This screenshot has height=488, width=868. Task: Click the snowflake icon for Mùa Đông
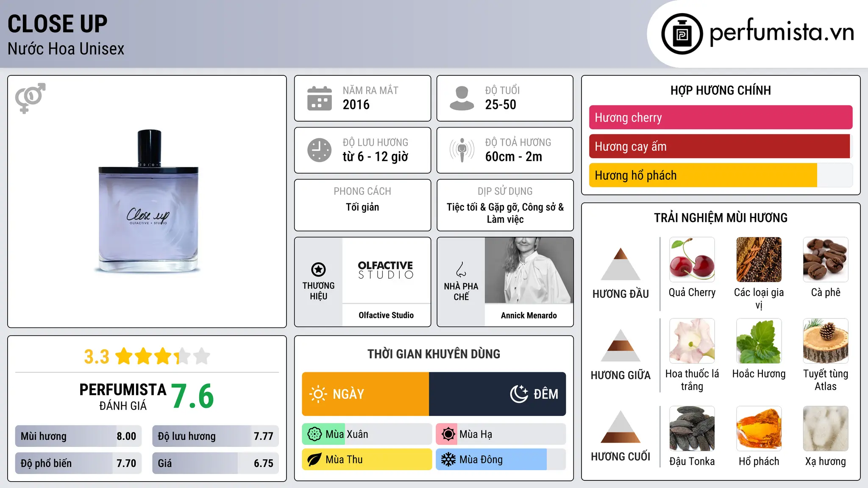448,460
